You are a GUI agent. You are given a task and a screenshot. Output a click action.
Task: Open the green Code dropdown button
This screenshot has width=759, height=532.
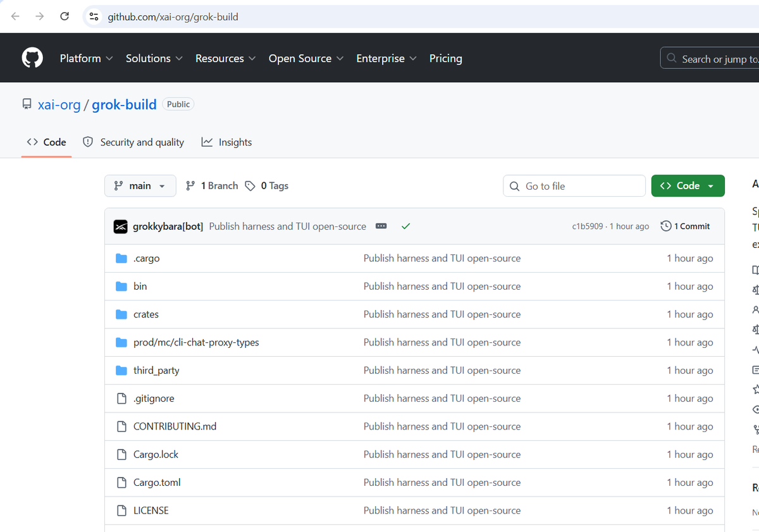click(688, 186)
